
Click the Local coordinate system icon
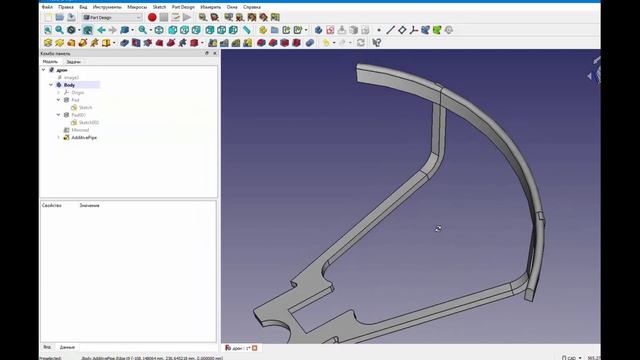(413, 30)
